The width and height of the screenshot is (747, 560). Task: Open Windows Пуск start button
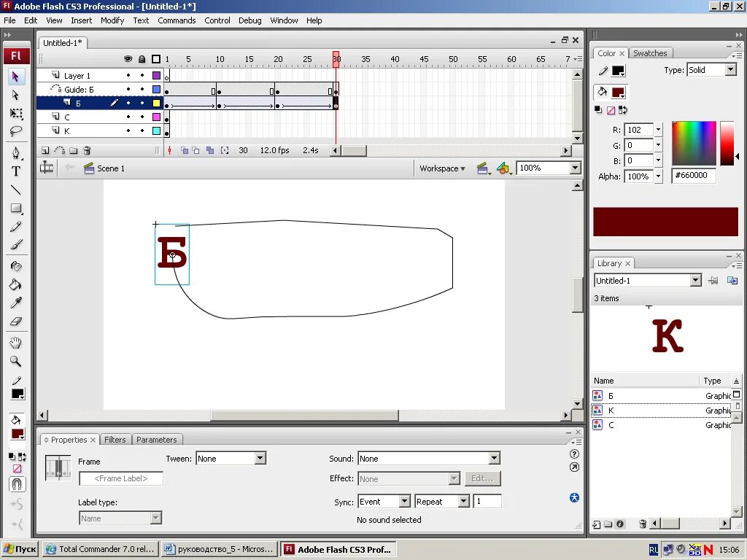[20, 549]
